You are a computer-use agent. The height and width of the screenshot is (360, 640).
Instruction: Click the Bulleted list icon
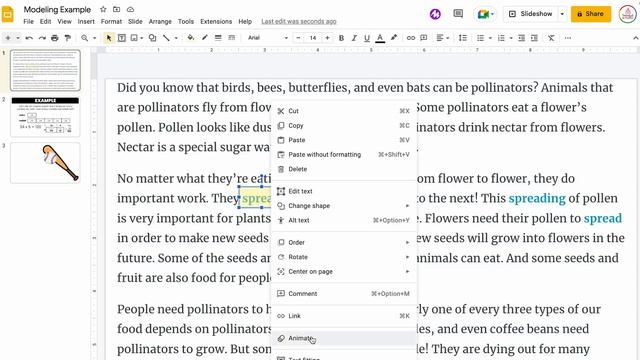pyautogui.click(x=480, y=38)
